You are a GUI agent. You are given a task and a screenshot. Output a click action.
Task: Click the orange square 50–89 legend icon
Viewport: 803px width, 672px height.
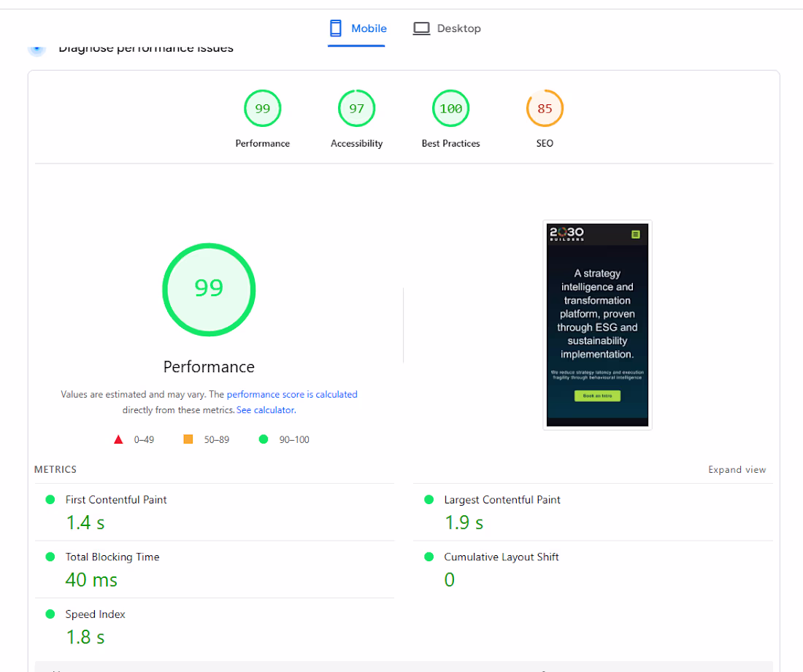(x=188, y=439)
